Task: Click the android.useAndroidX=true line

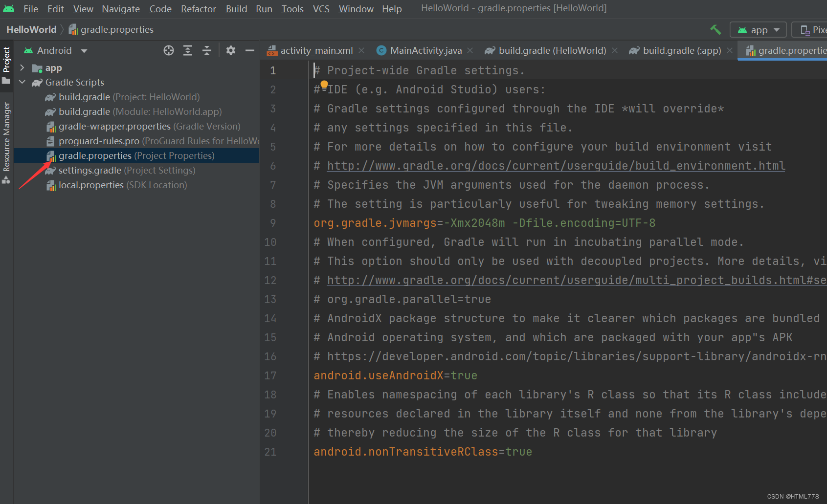Action: (x=395, y=376)
